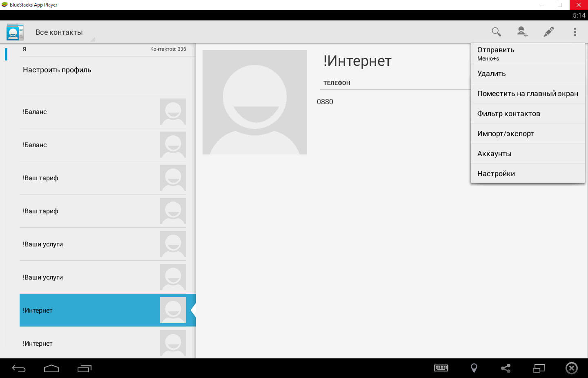Open the large !Интернет contact photo
588x378 pixels.
click(x=255, y=102)
